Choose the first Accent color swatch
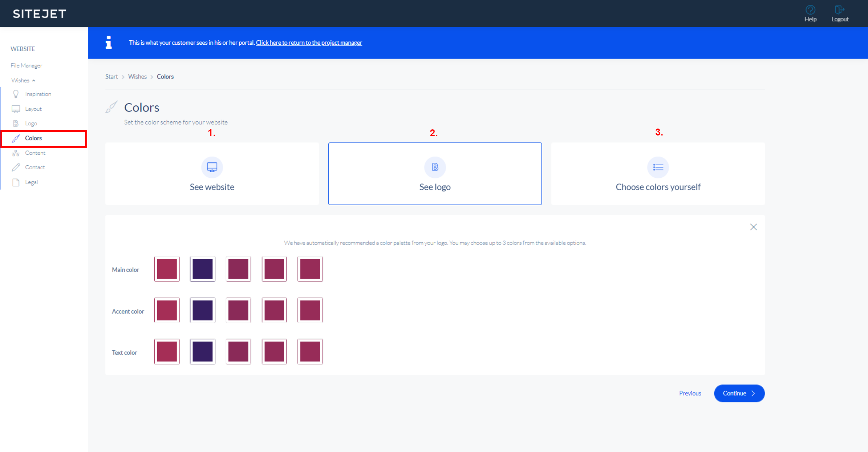 (x=167, y=310)
